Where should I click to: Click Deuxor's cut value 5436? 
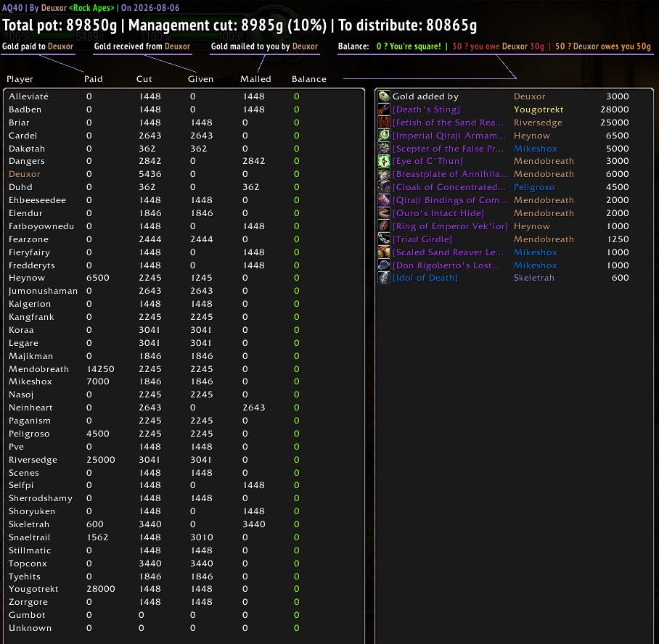[x=150, y=174]
